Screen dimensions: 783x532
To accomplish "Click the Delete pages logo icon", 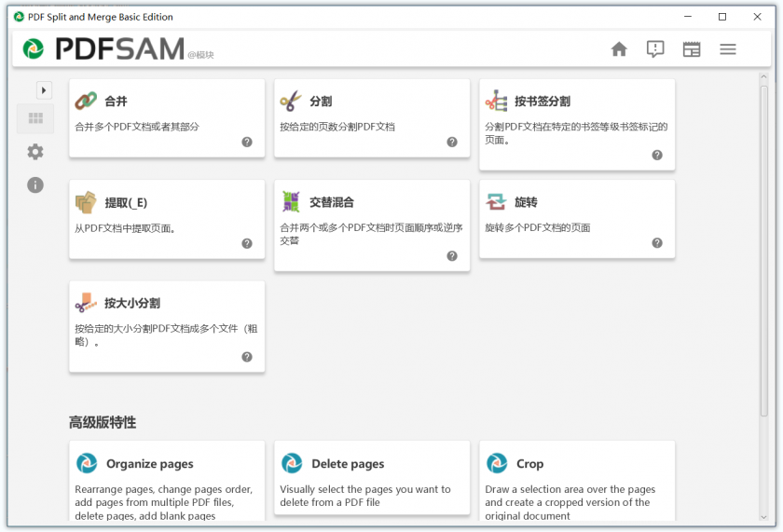I will click(292, 463).
